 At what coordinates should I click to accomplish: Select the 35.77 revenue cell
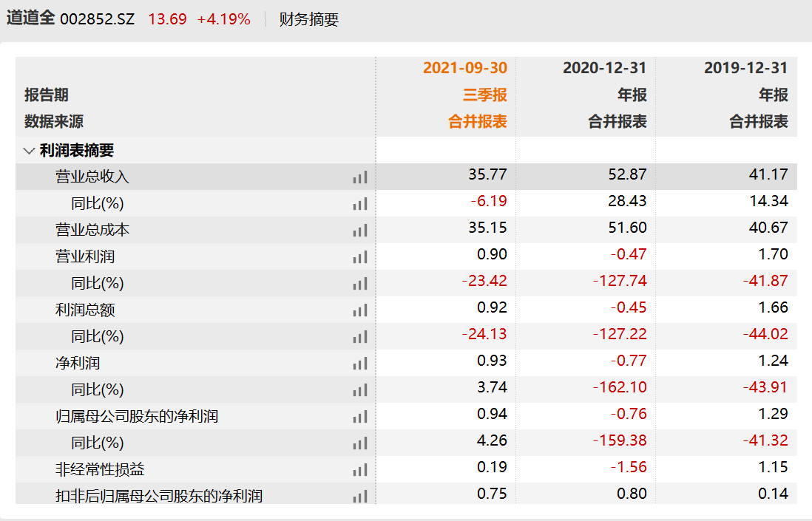point(487,175)
